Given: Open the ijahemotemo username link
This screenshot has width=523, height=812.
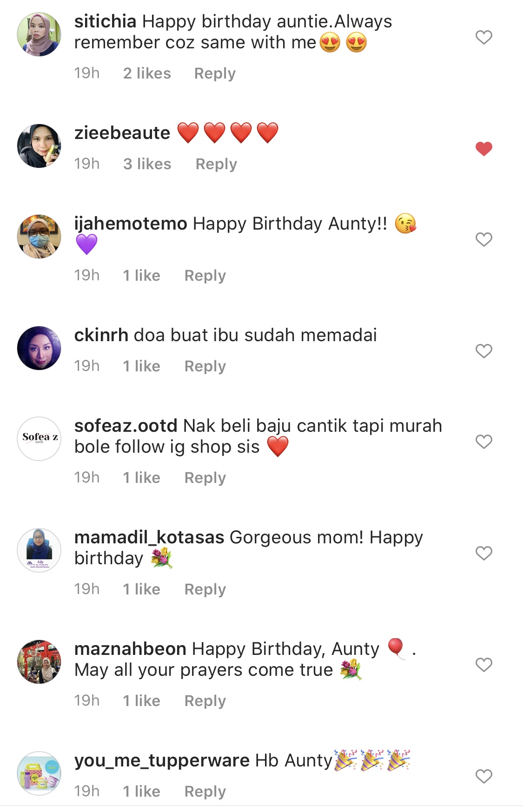Looking at the screenshot, I should tap(131, 224).
